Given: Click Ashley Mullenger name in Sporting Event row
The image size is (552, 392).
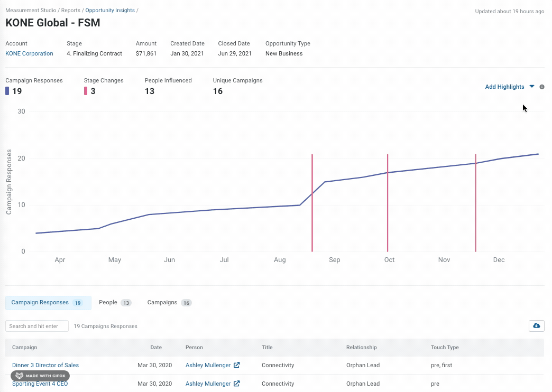Looking at the screenshot, I should (x=208, y=384).
